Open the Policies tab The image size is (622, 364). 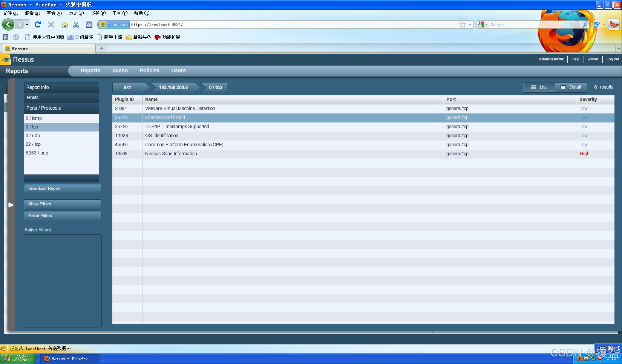150,70
